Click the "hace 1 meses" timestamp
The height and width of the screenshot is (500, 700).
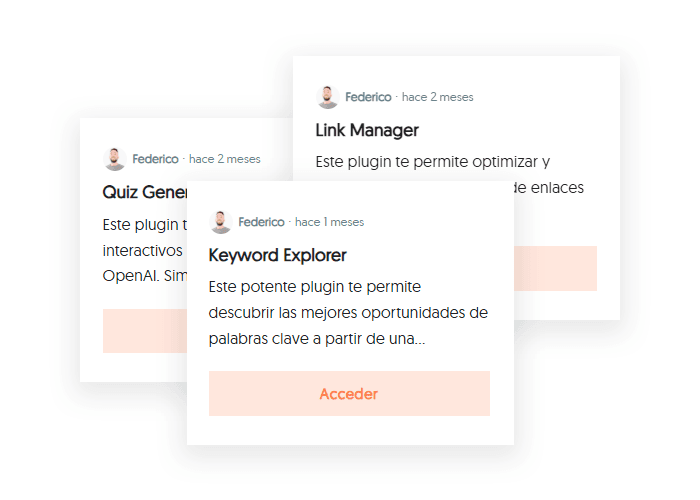330,222
